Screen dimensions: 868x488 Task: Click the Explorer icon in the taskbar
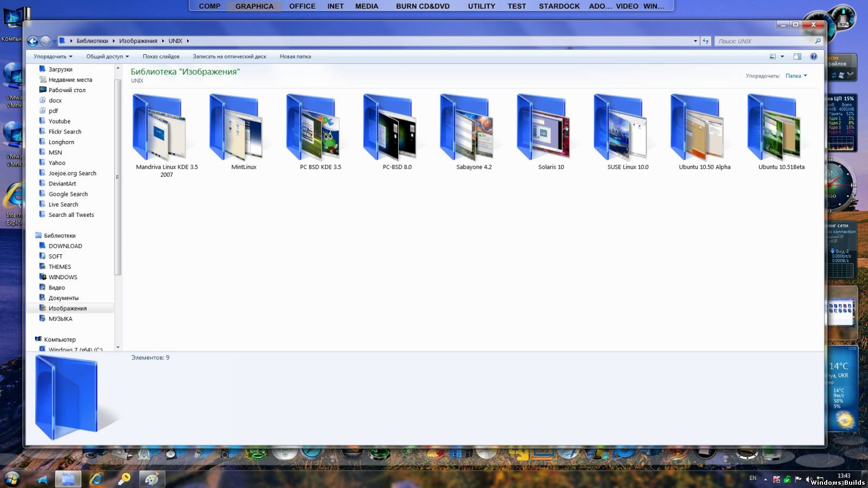pos(68,479)
